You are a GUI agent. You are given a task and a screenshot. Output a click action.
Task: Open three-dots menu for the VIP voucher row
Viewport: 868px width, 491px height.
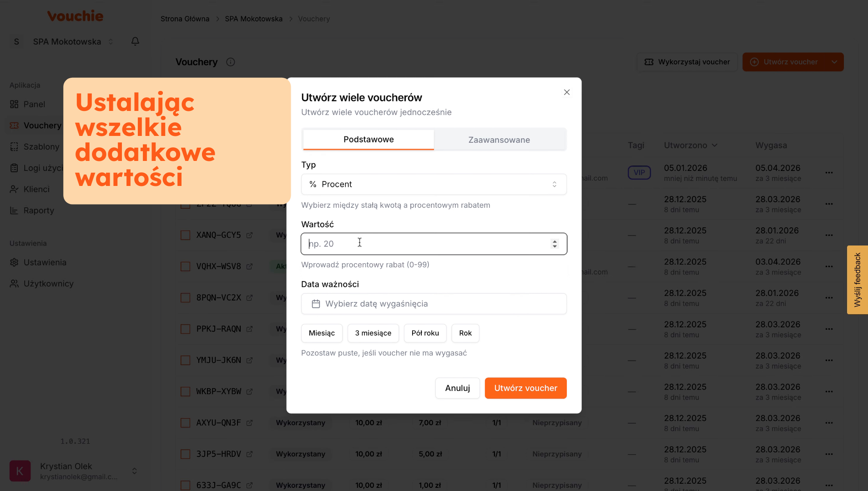[829, 173]
